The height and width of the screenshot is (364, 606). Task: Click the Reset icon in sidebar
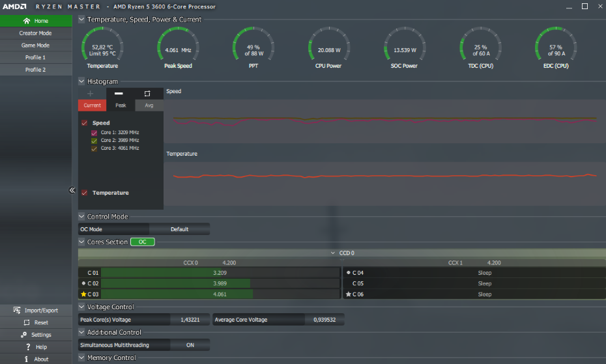(27, 323)
